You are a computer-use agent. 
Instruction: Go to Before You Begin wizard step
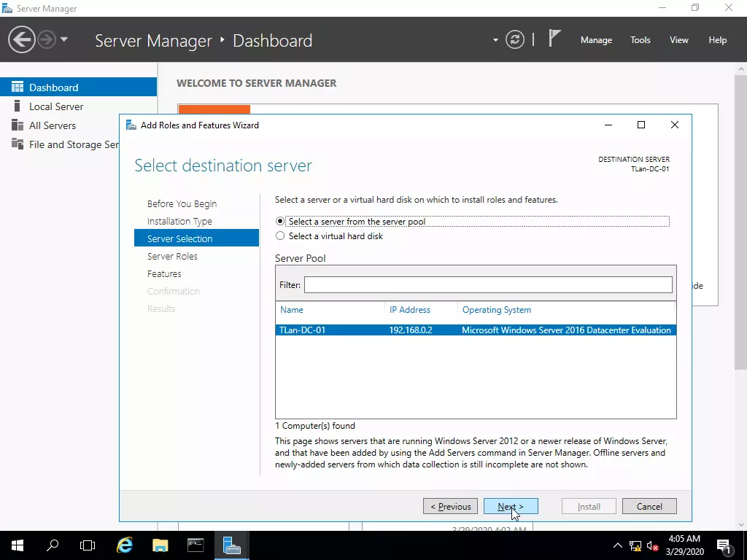182,204
